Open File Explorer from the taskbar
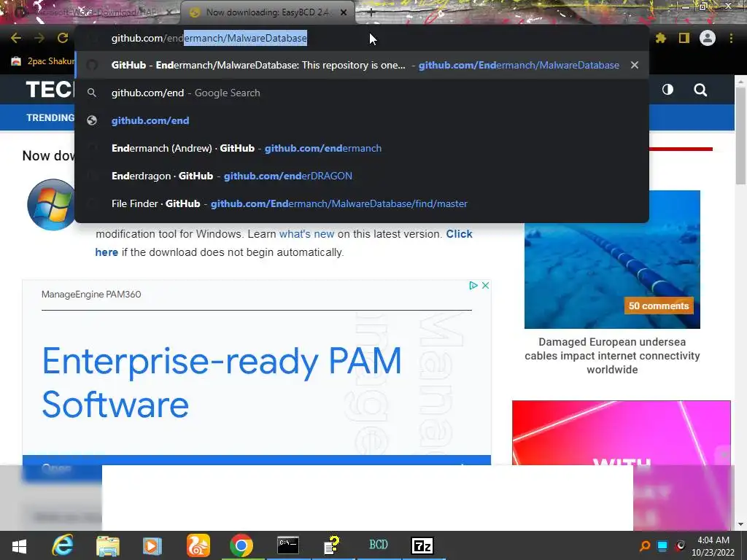747x560 pixels. 108,545
